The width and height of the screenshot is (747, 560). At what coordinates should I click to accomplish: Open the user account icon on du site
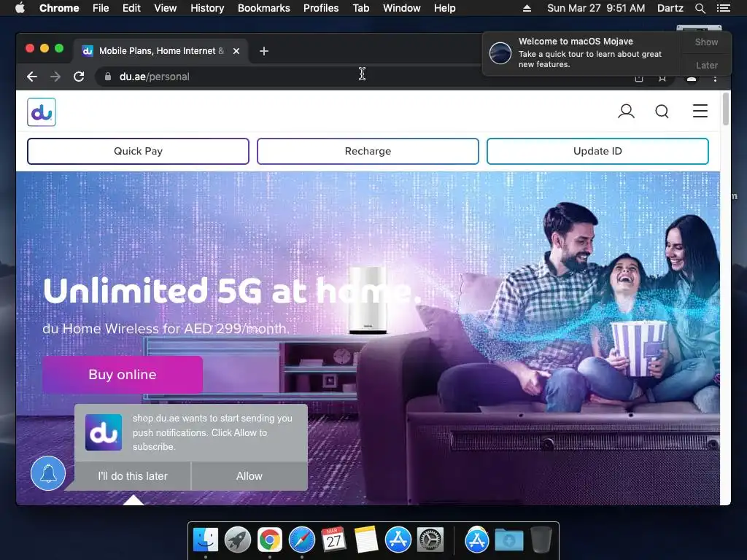[x=626, y=112]
